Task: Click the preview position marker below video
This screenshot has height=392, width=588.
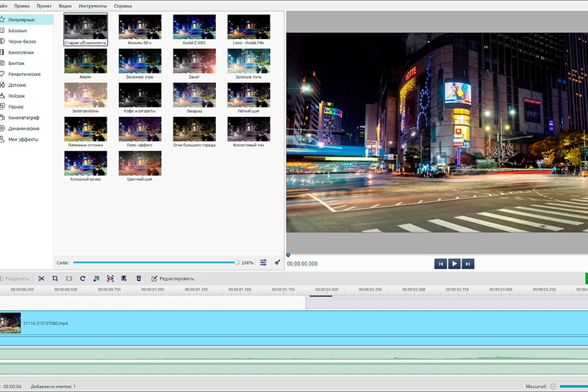Action: coord(288,255)
